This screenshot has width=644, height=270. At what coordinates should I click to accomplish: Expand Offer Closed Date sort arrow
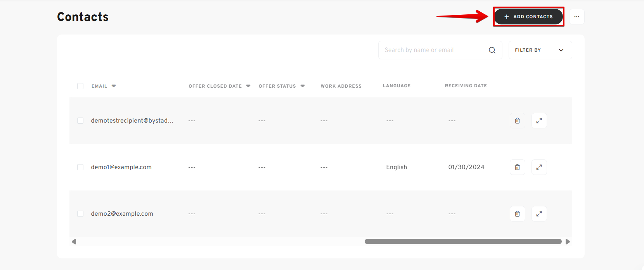tap(248, 86)
